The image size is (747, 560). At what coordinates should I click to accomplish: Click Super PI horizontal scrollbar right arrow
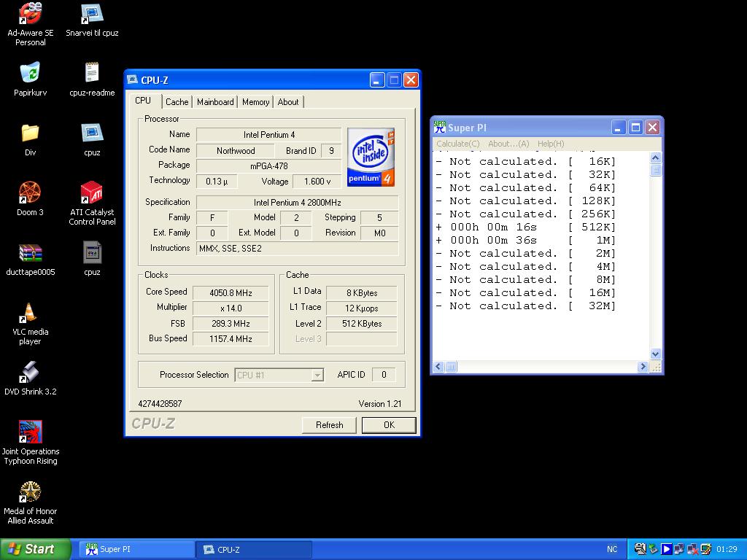coord(643,366)
